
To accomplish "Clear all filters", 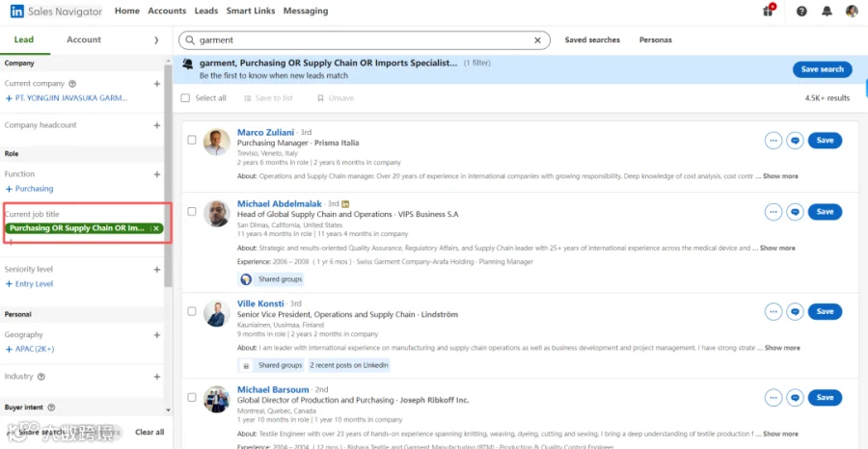I will (x=149, y=432).
